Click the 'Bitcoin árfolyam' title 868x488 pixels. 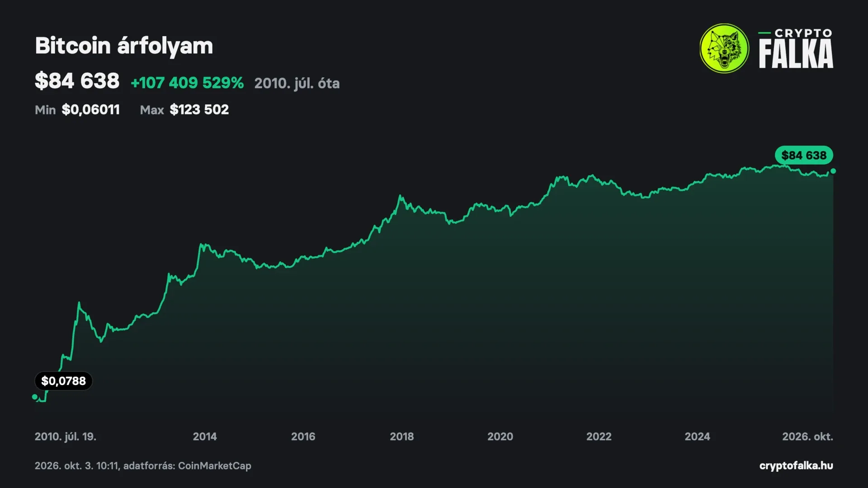(124, 46)
